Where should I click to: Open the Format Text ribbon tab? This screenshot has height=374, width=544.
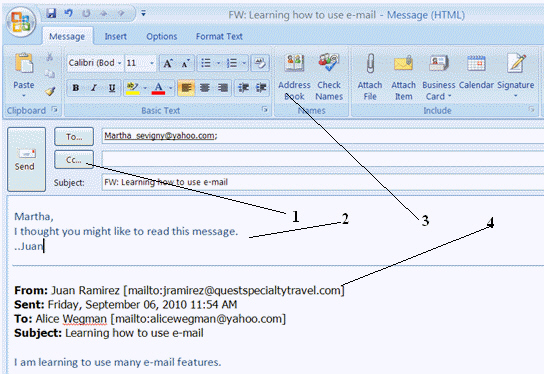point(219,36)
